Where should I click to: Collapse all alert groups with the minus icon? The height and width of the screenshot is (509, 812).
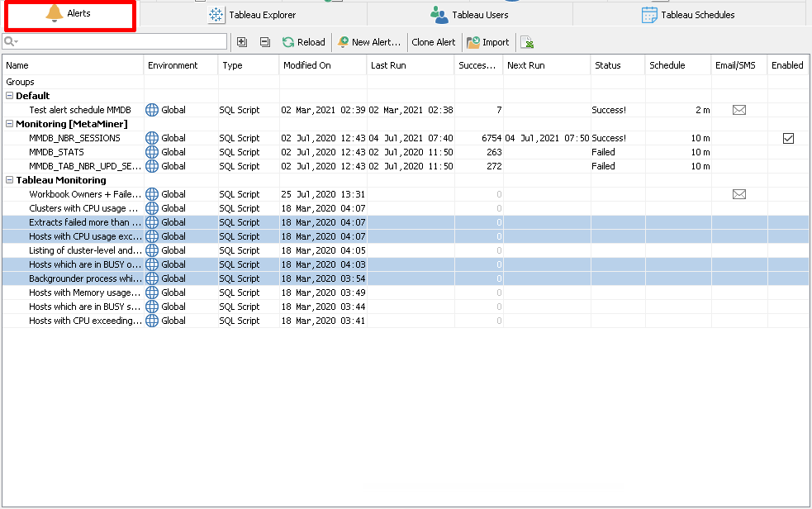[x=265, y=42]
